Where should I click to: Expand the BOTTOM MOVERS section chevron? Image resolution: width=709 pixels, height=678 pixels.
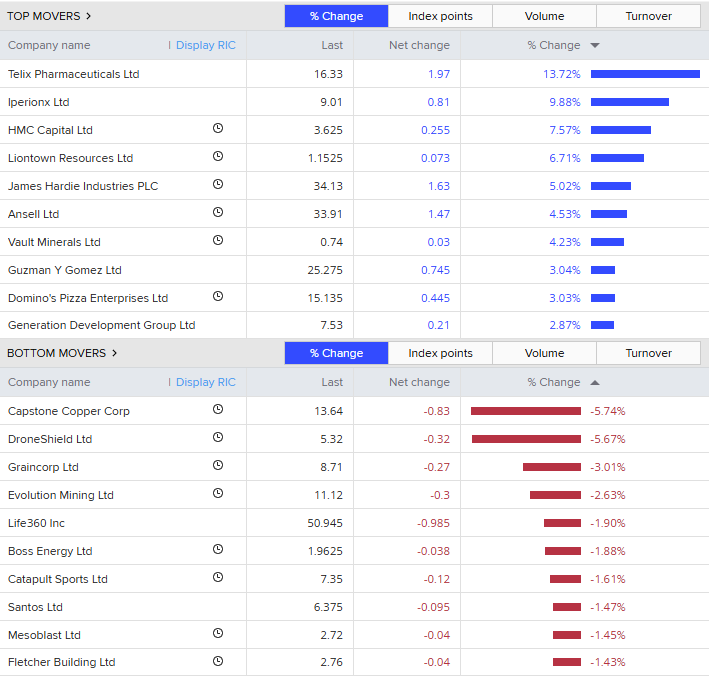click(115, 353)
